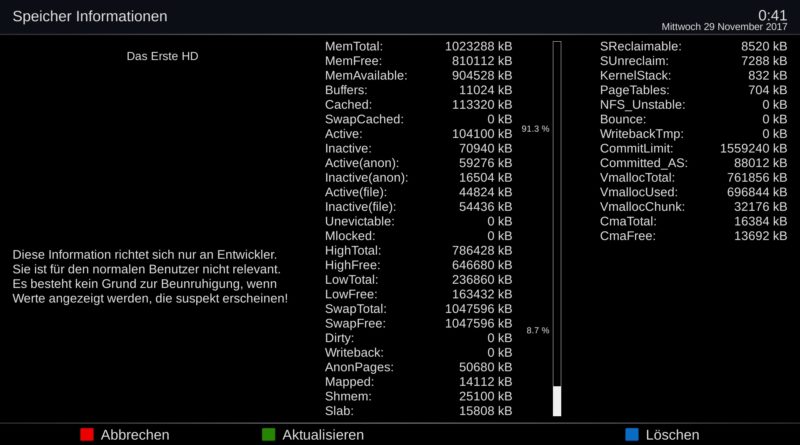Click the date Mittwoch 29 November 2017
This screenshot has width=800, height=445.
coord(724,27)
